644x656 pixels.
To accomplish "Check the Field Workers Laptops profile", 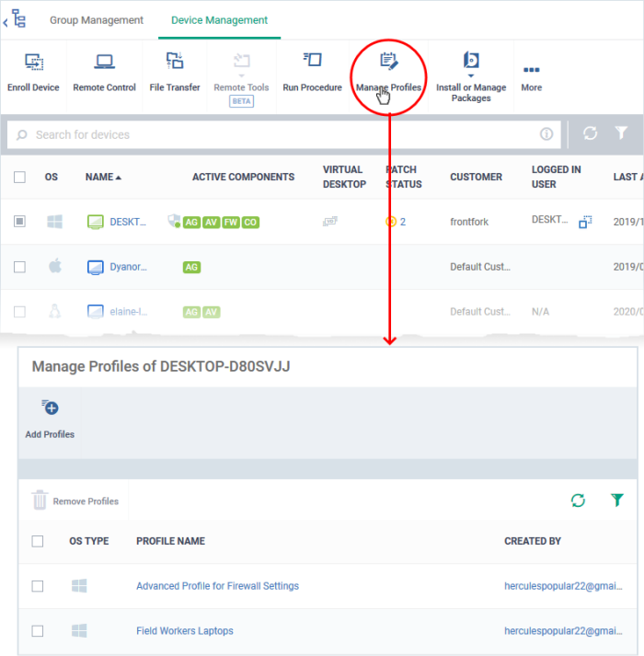I will (38, 631).
